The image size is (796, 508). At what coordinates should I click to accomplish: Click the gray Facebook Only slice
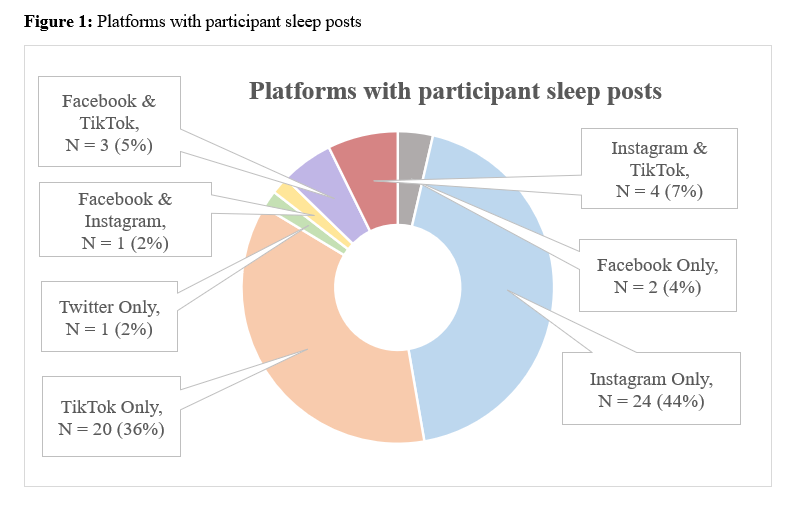[x=410, y=173]
